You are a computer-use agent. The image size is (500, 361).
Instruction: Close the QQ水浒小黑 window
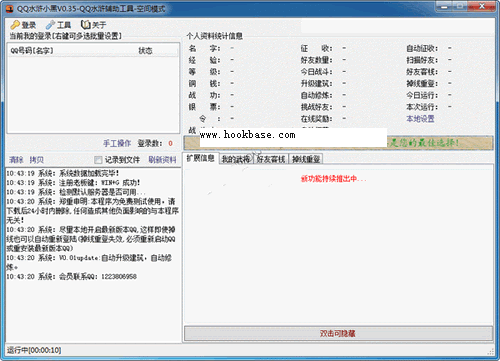pos(482,6)
